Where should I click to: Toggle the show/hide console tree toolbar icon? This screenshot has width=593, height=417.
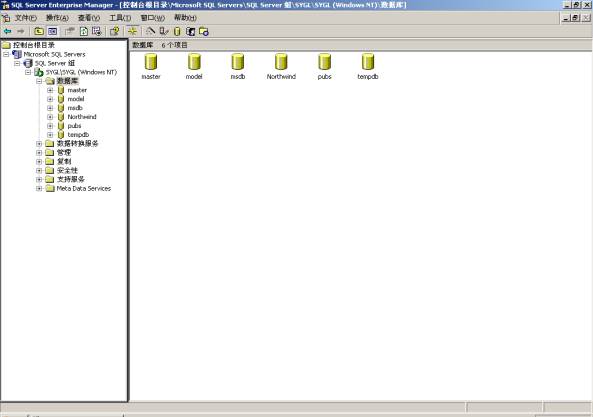53,31
